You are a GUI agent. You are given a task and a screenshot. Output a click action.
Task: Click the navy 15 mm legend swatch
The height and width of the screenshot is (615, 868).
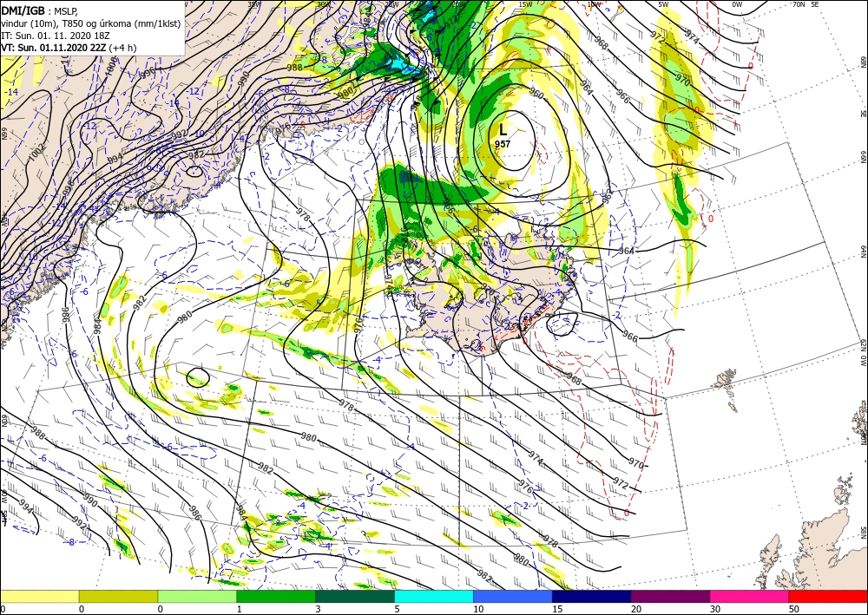pos(592,596)
